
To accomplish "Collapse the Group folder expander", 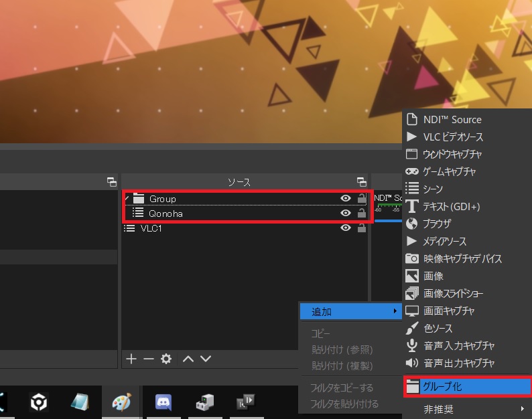I will coord(127,198).
